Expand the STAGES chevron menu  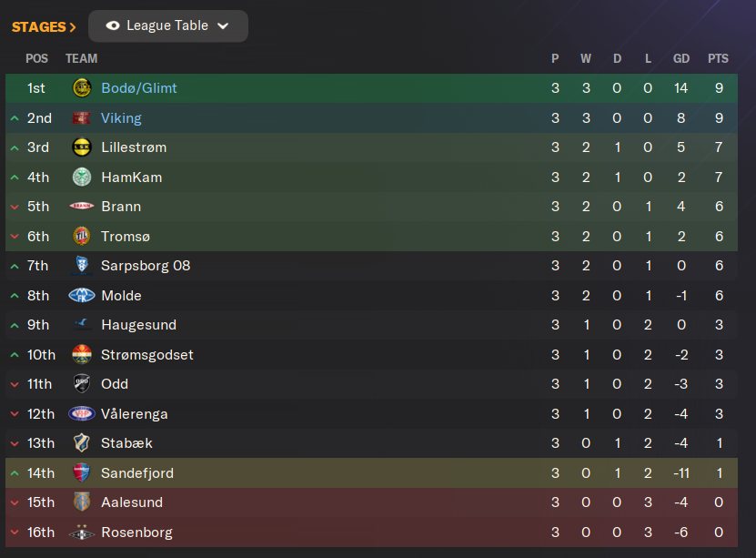click(44, 27)
